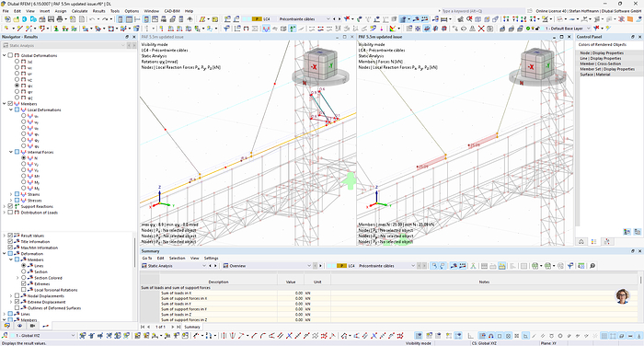This screenshot has width=644, height=346.
Task: Select the Vy internal force radio button
Action: 23,164
